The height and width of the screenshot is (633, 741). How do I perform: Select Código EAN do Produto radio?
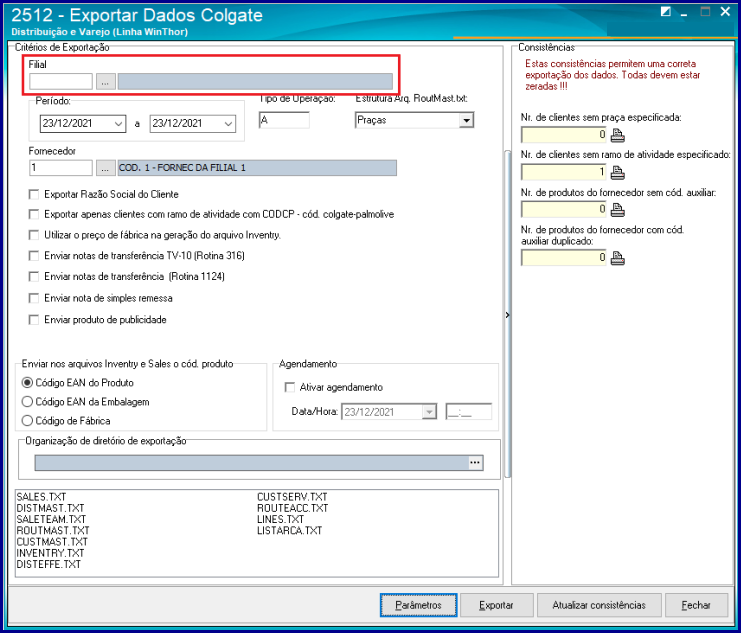point(27,382)
